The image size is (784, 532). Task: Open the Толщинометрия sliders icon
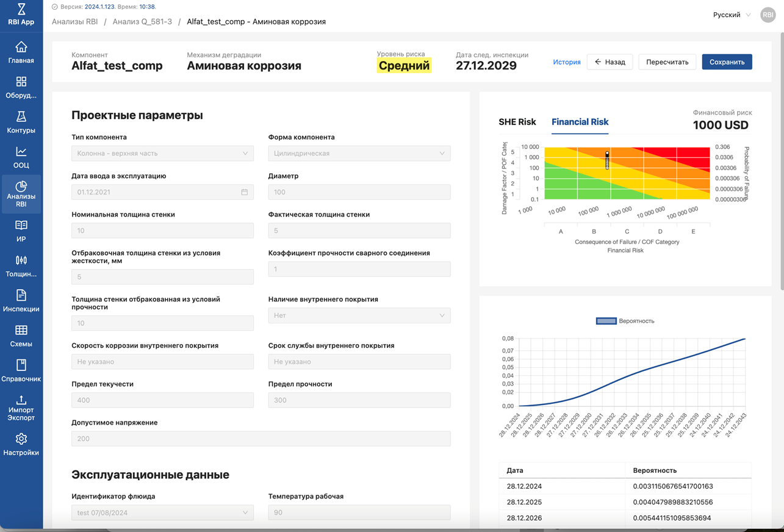21,261
